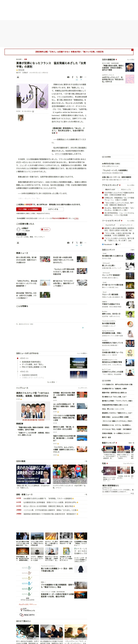Open ranking item 行方不明だったエチオピア国籍の女性
The image size is (138, 644).
point(119,194)
